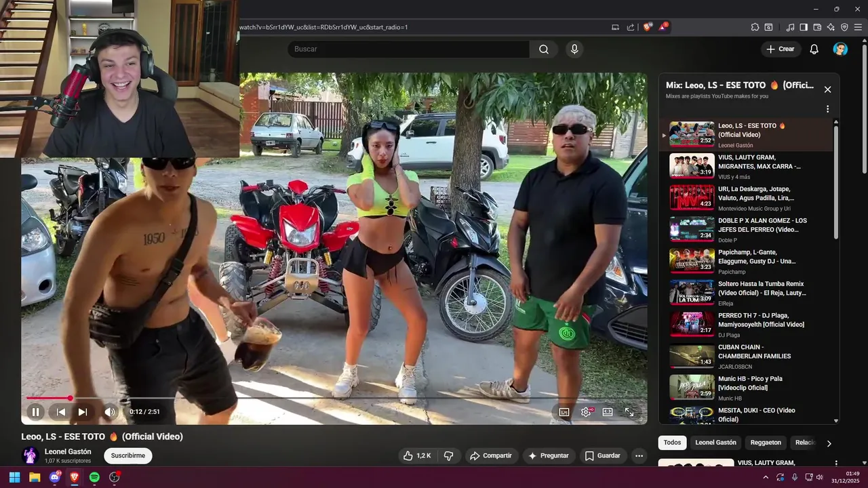
Task: Play Munic HB - Pico y Pala
Action: tap(746, 388)
